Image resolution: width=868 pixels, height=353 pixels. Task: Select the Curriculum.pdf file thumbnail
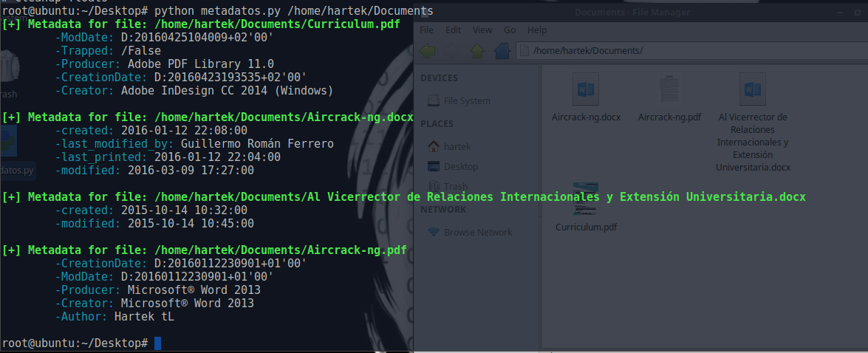tap(586, 199)
